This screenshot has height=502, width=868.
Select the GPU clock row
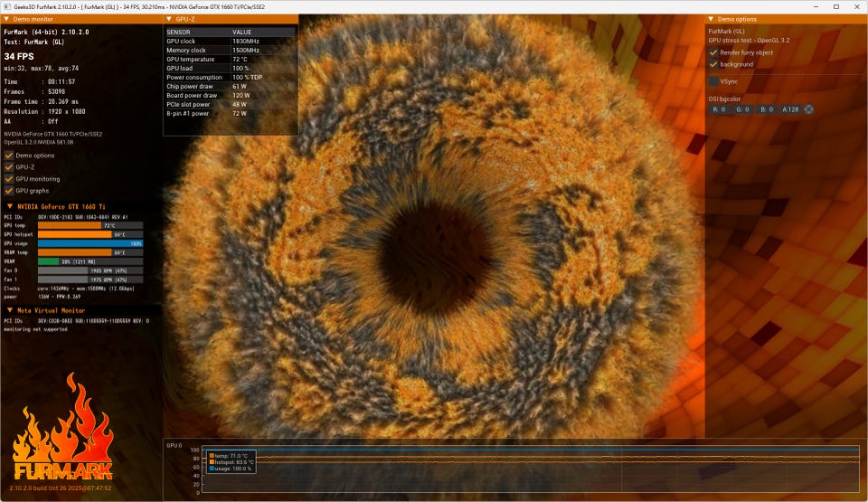pos(230,41)
